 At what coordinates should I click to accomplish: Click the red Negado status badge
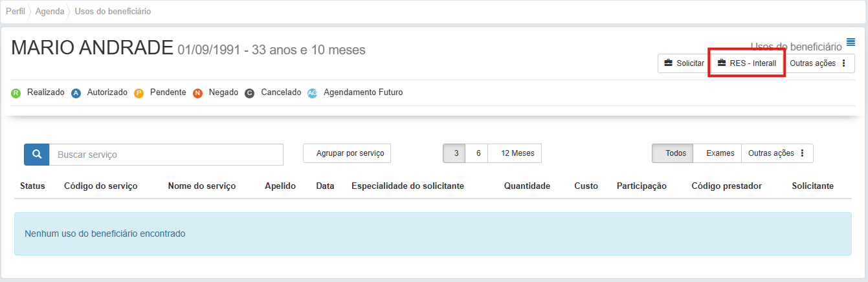tap(198, 93)
